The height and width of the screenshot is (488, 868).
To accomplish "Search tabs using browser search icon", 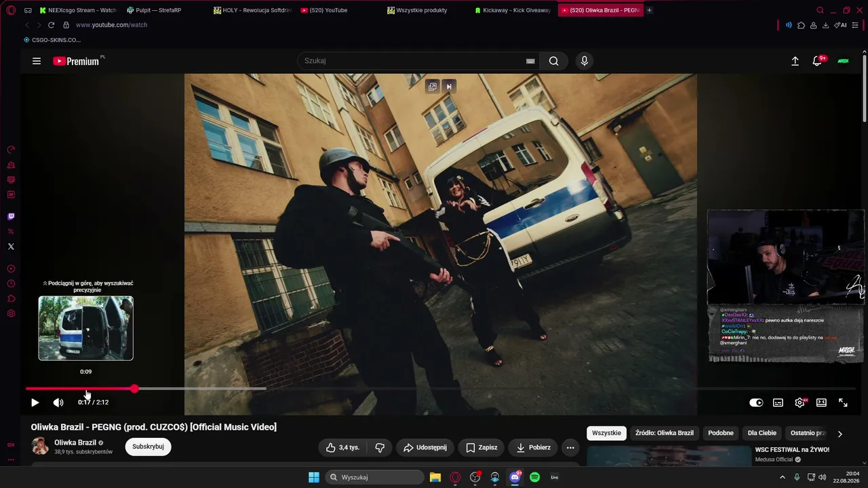I will pos(820,10).
